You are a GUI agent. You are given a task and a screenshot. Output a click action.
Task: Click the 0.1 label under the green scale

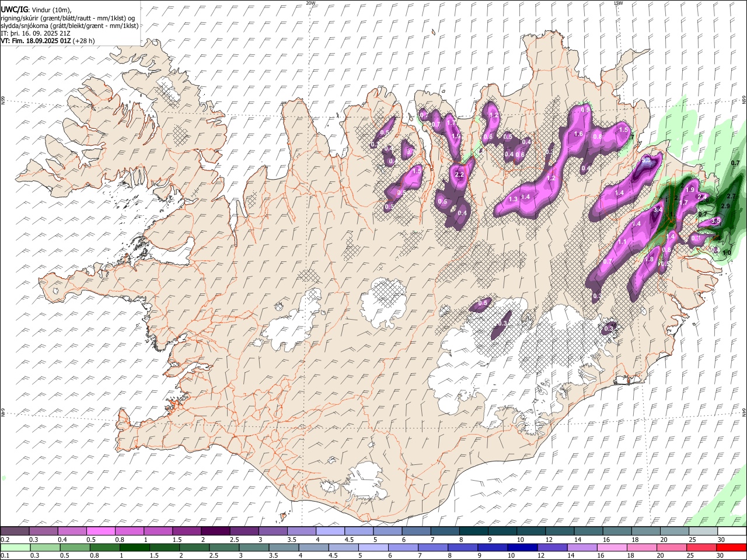tap(5, 556)
